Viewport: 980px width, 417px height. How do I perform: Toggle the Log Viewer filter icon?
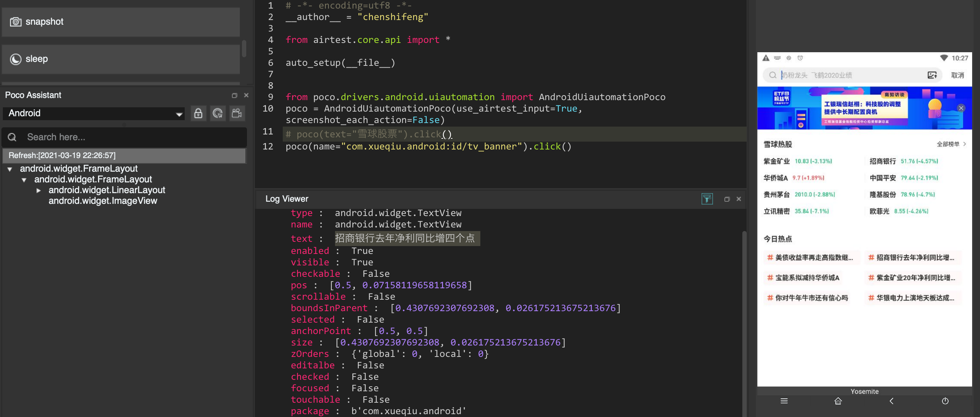707,199
